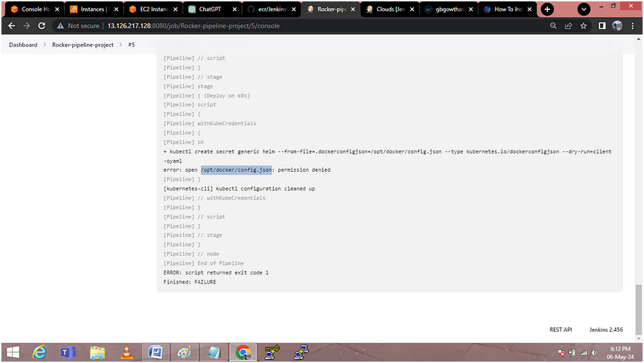Screen dimensions: 644x363
Task: Open Microsoft Word from taskbar
Action: point(156,352)
